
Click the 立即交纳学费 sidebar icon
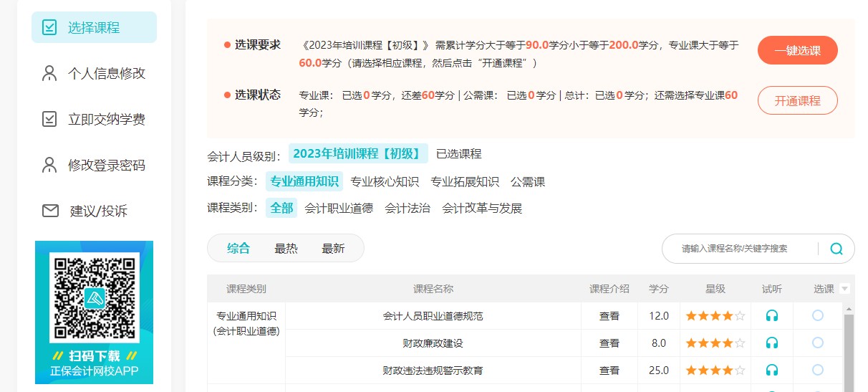coord(49,119)
